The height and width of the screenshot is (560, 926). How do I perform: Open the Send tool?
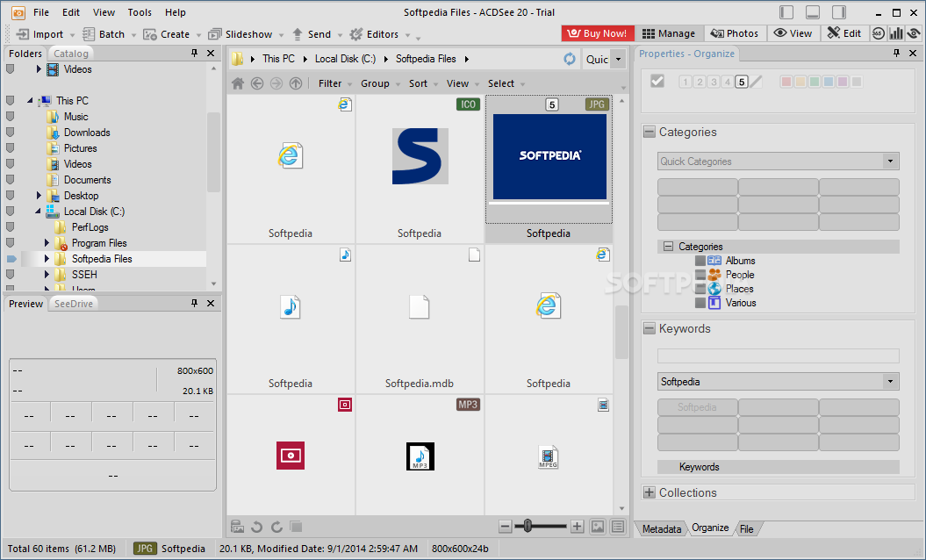[312, 34]
